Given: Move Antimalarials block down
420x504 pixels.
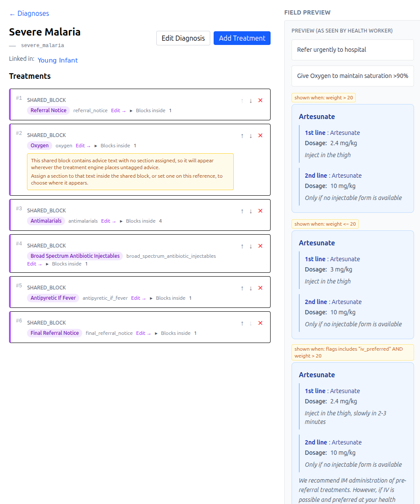Looking at the screenshot, I should click(x=250, y=211).
